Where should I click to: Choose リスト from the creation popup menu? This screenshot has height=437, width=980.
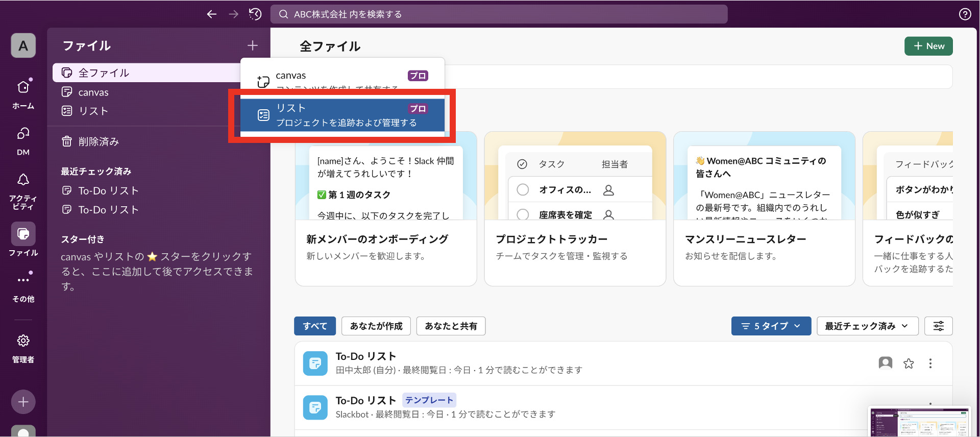point(342,115)
